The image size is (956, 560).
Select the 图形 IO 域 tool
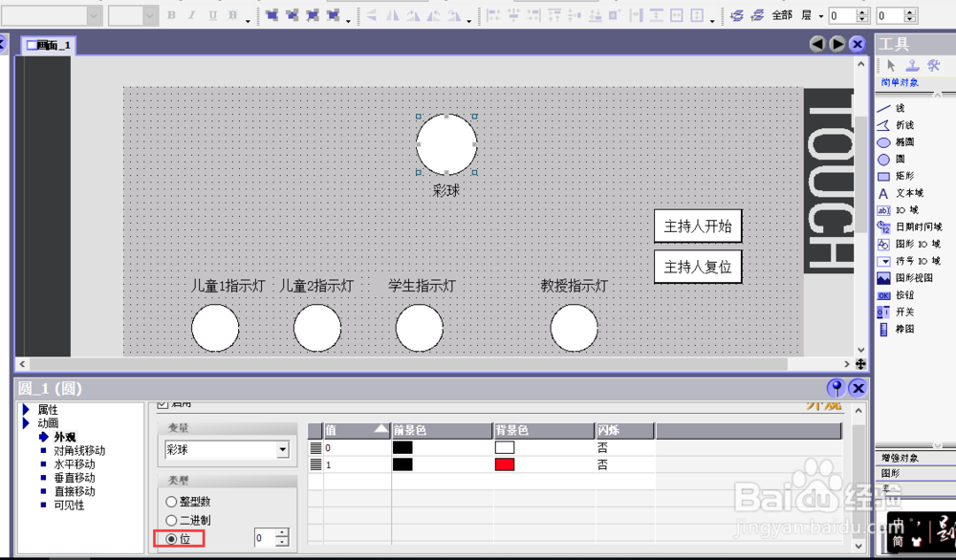click(x=908, y=244)
